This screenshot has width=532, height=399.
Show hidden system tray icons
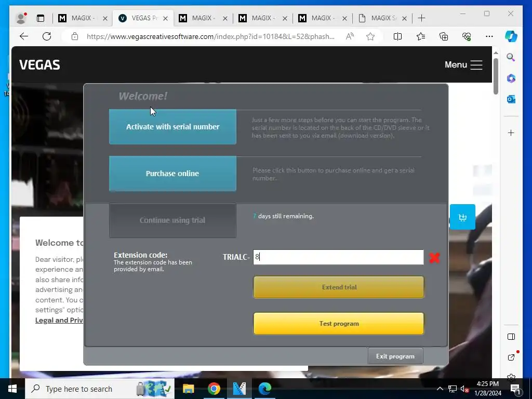tap(440, 389)
